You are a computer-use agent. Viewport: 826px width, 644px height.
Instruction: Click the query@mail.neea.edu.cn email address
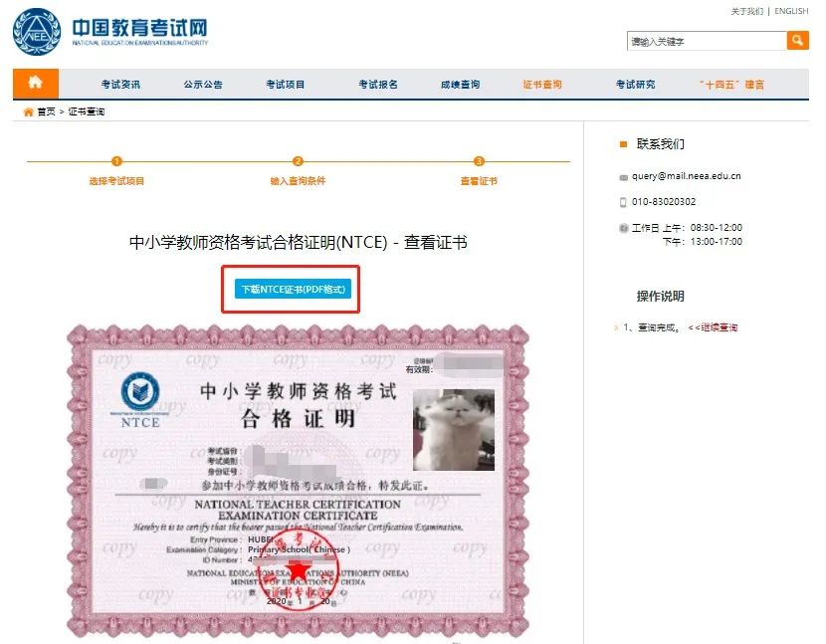(x=686, y=176)
